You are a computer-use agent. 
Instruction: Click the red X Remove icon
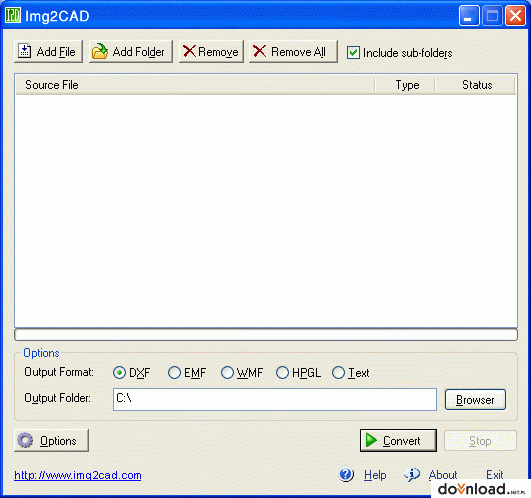189,51
